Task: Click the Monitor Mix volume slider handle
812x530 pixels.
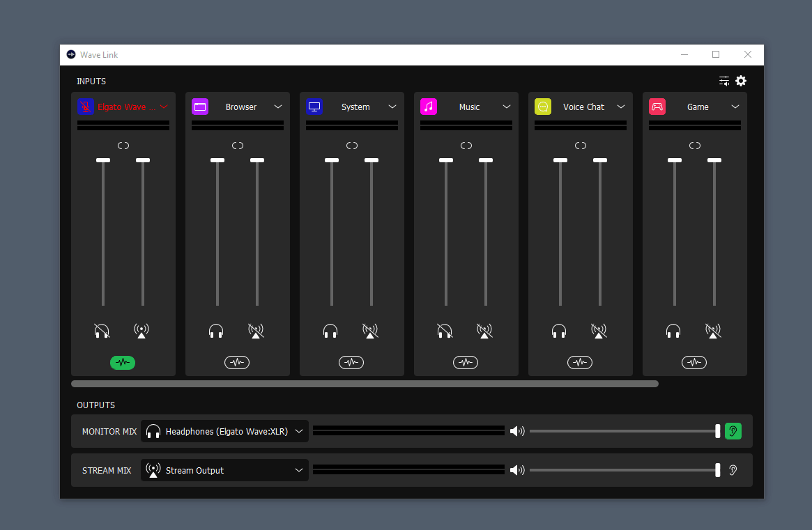Action: pos(717,431)
